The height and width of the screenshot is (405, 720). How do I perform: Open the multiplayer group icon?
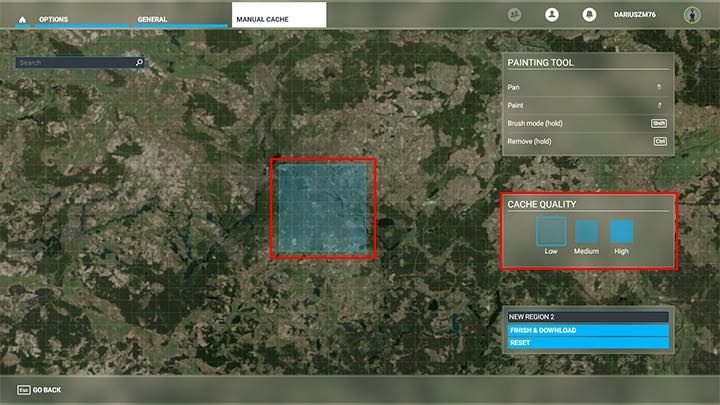click(x=515, y=15)
